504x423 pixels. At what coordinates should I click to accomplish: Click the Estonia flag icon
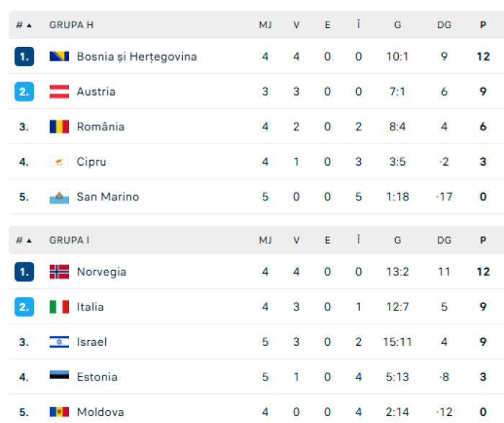click(59, 377)
